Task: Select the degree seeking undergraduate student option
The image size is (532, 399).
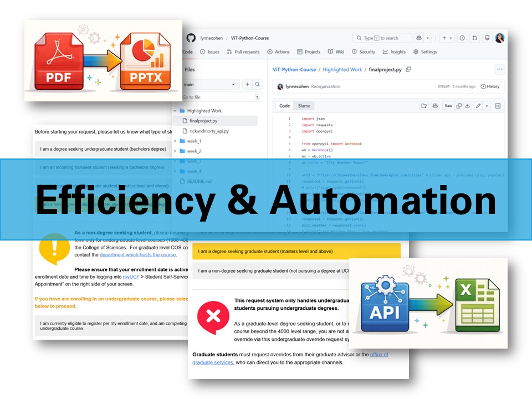Action: coord(103,149)
